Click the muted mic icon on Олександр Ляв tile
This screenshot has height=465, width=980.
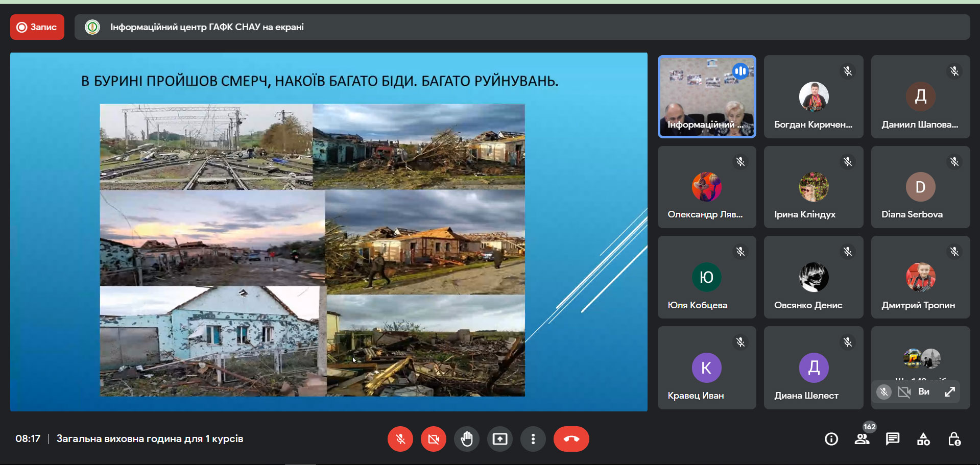pos(740,162)
